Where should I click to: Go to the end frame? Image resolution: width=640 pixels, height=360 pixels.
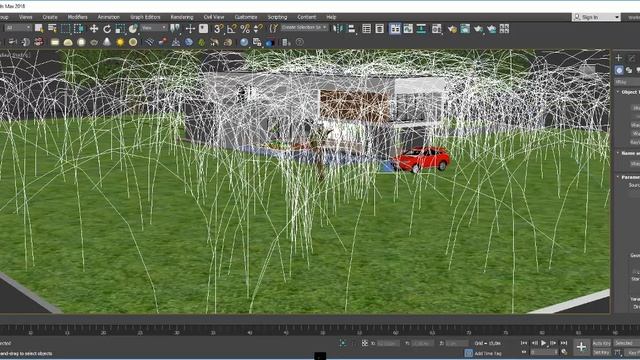pyautogui.click(x=564, y=343)
